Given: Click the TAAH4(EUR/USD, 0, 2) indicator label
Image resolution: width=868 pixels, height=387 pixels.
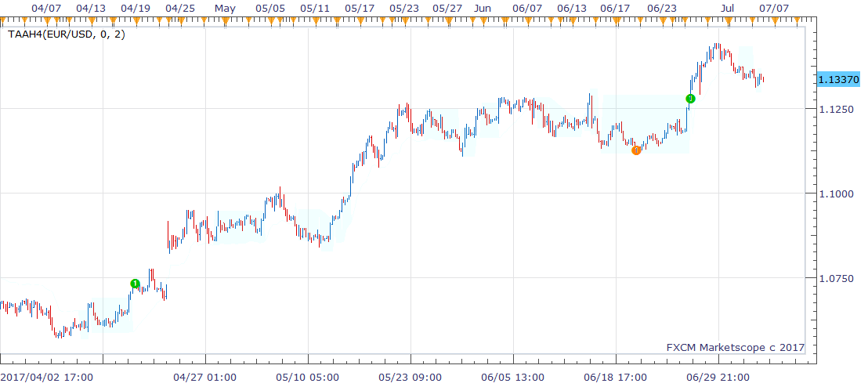Looking at the screenshot, I should [67, 34].
